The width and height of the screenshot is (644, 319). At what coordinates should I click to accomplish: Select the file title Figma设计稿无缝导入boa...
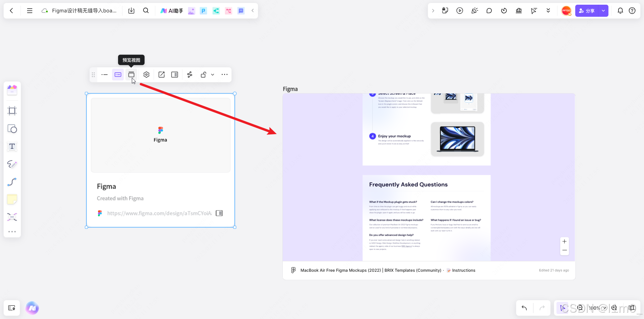point(84,11)
